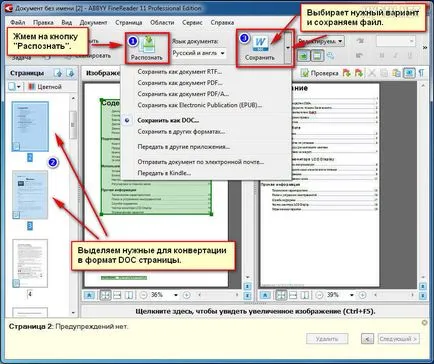434x364 pixels.
Task: Click the page-frame icon left of the magnifier icon
Action: 317,56
